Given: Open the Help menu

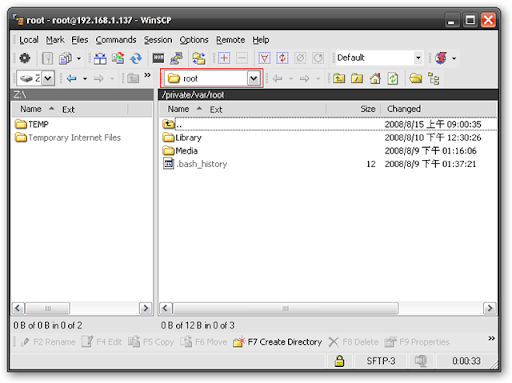Looking at the screenshot, I should [260, 40].
